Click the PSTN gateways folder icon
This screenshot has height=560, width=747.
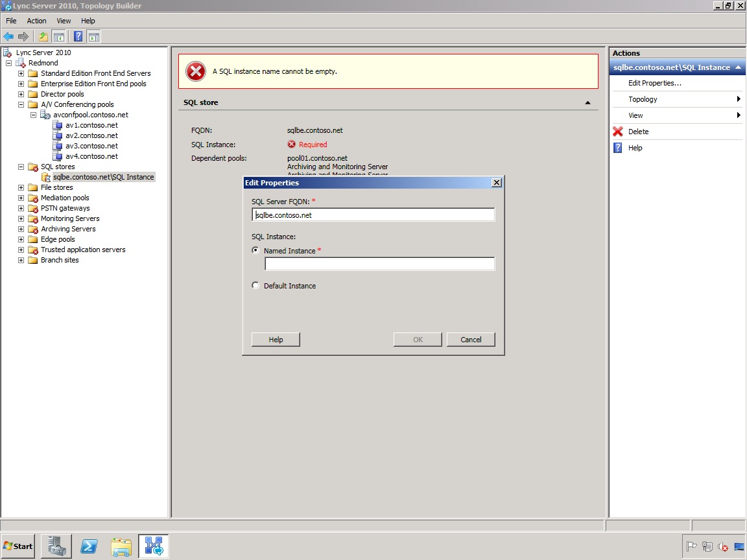(33, 209)
